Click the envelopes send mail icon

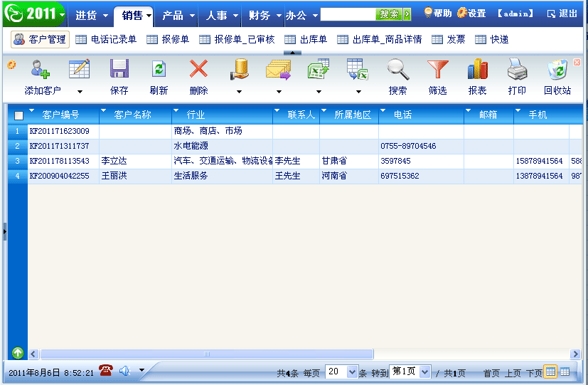tap(278, 70)
